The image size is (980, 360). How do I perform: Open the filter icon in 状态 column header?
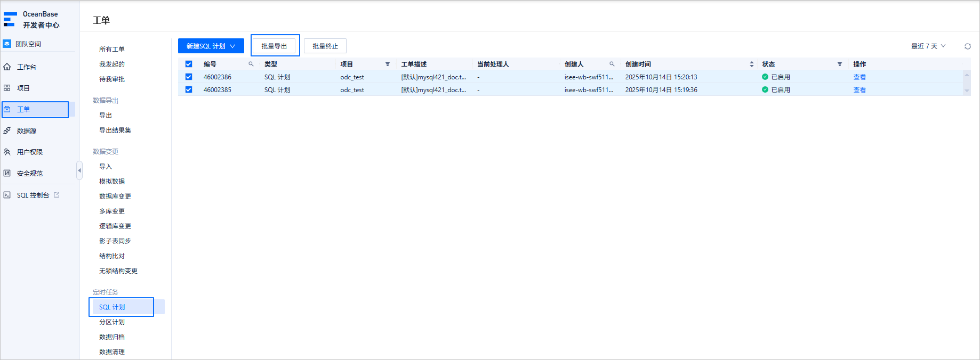tap(840, 64)
